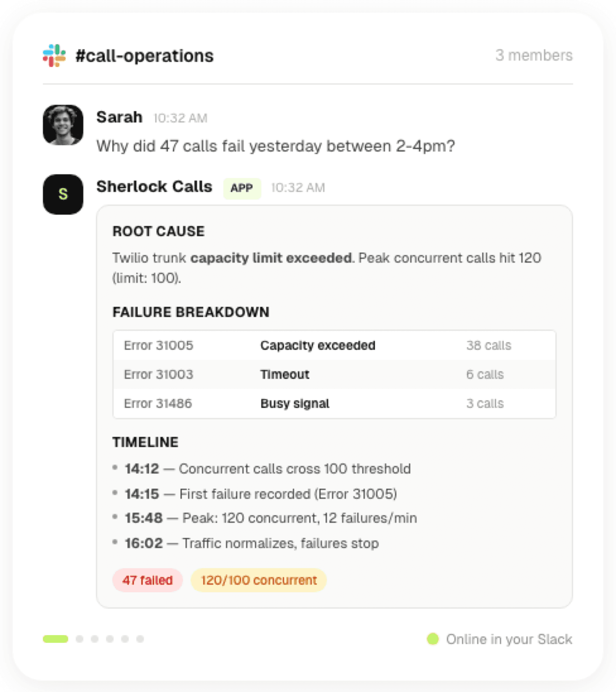The image size is (616, 692).
Task: Click the Sherlock Calls app avatar
Action: pyautogui.click(x=63, y=194)
